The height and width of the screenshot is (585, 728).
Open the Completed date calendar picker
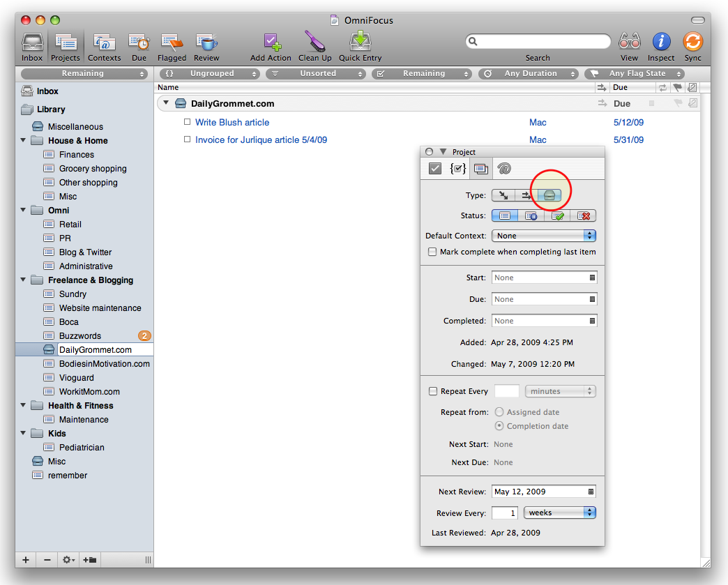592,321
